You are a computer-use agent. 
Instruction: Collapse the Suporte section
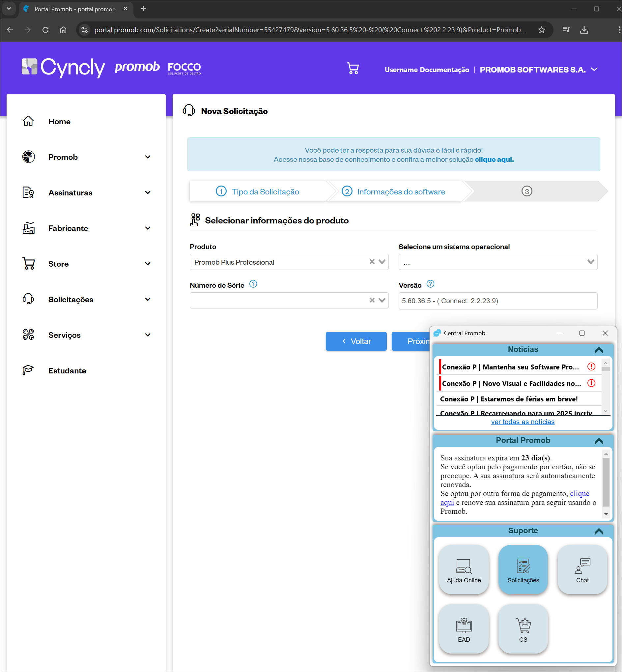pos(599,531)
